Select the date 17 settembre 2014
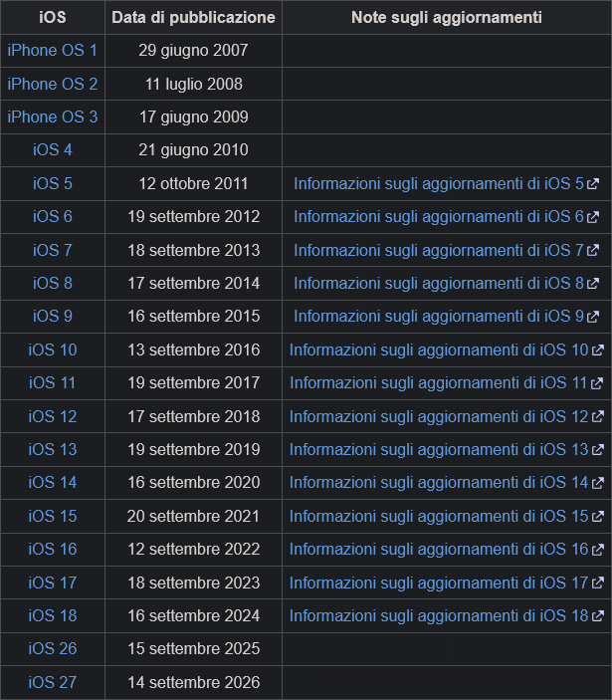Viewport: 612px width, 700px height. [x=194, y=283]
